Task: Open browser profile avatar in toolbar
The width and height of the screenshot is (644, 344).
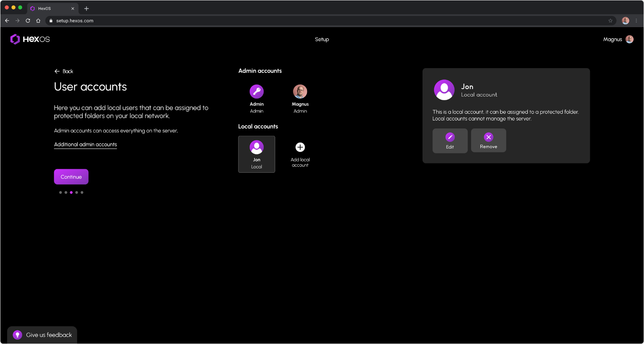Action: pyautogui.click(x=625, y=21)
